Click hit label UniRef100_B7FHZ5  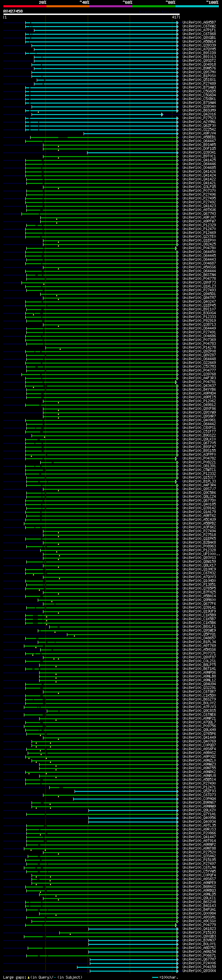coord(199,592)
